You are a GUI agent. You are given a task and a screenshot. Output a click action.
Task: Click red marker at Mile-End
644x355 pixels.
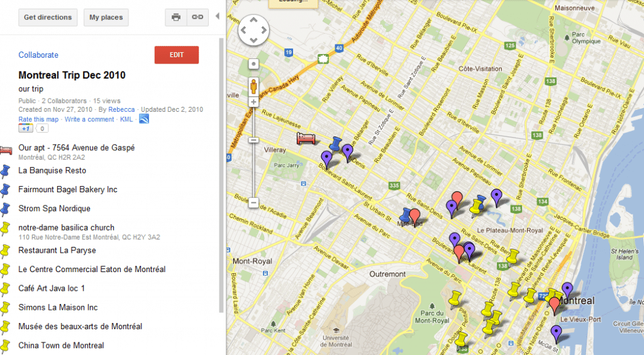pos(415,217)
